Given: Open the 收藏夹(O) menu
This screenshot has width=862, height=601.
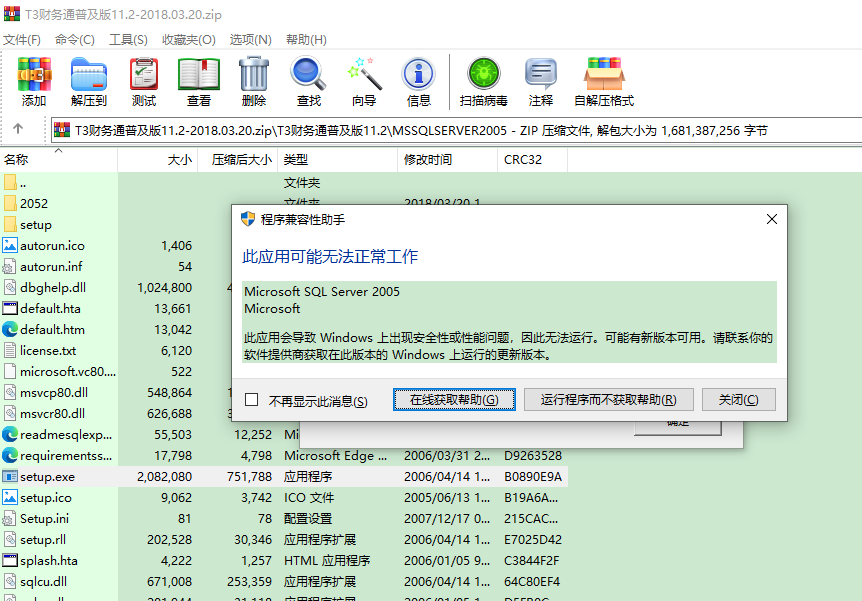Looking at the screenshot, I should (x=189, y=40).
